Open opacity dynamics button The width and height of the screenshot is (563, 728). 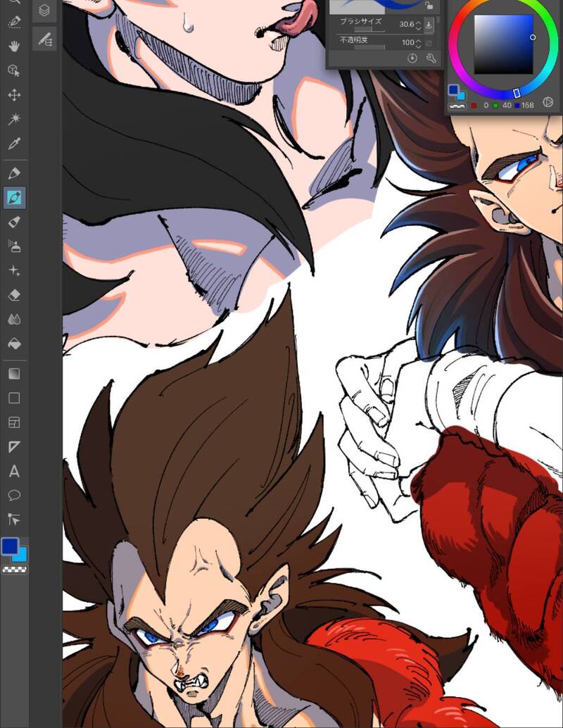tap(429, 43)
